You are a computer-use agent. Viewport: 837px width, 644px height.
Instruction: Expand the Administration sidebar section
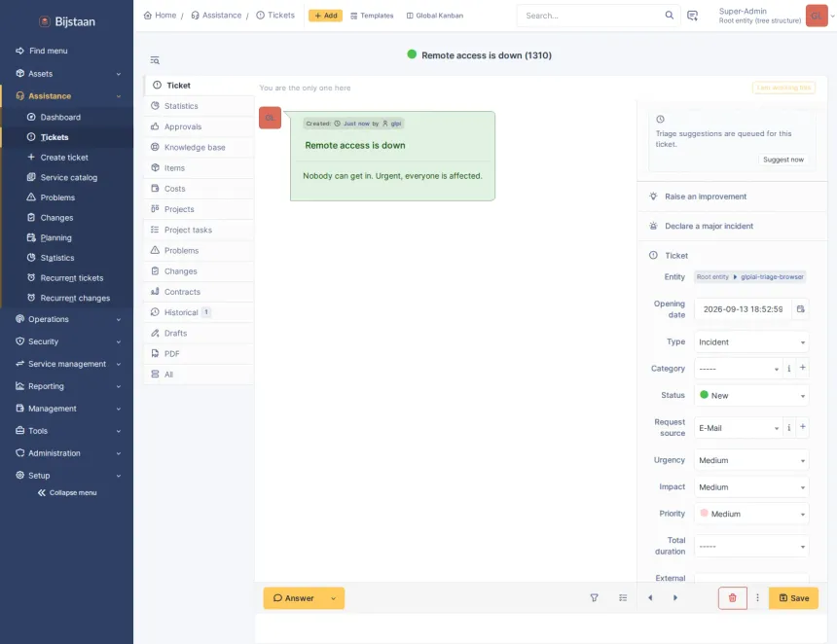pyautogui.click(x=67, y=453)
